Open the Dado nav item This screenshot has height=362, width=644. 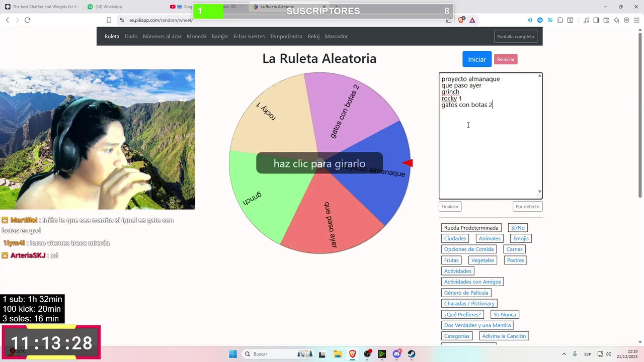[131, 36]
